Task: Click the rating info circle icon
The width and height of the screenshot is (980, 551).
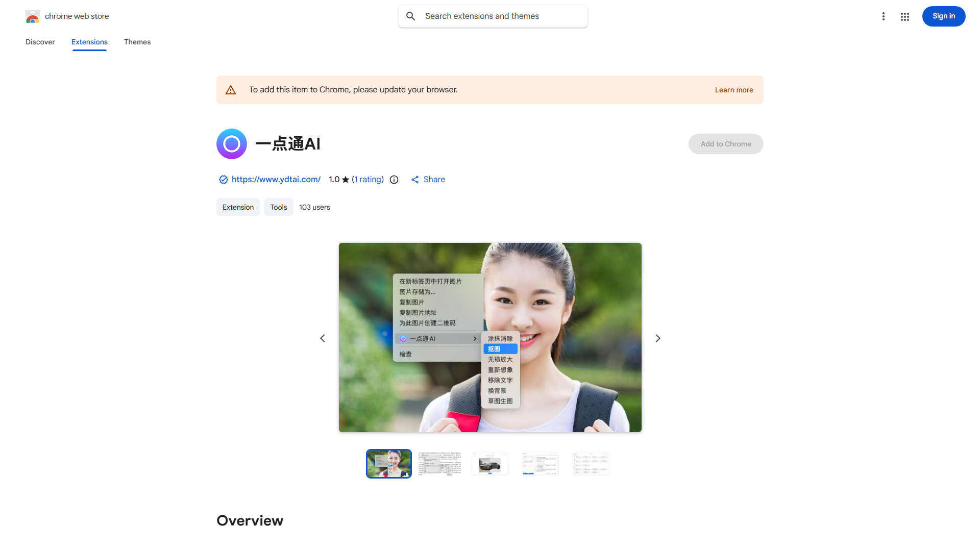Action: (x=394, y=179)
